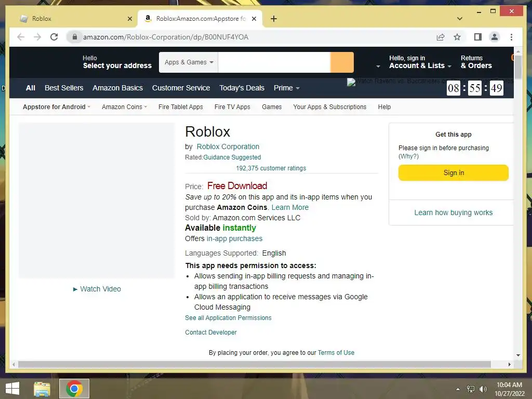Open the All menu
This screenshot has width=532, height=399.
(31, 88)
